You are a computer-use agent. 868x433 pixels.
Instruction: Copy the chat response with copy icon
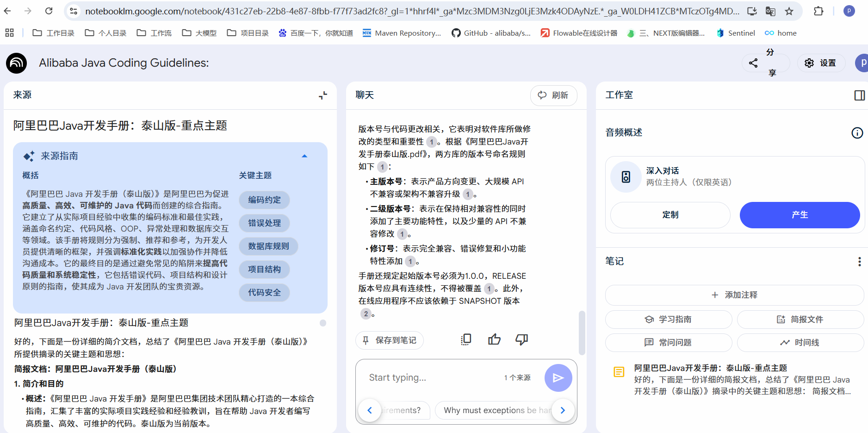[466, 340]
